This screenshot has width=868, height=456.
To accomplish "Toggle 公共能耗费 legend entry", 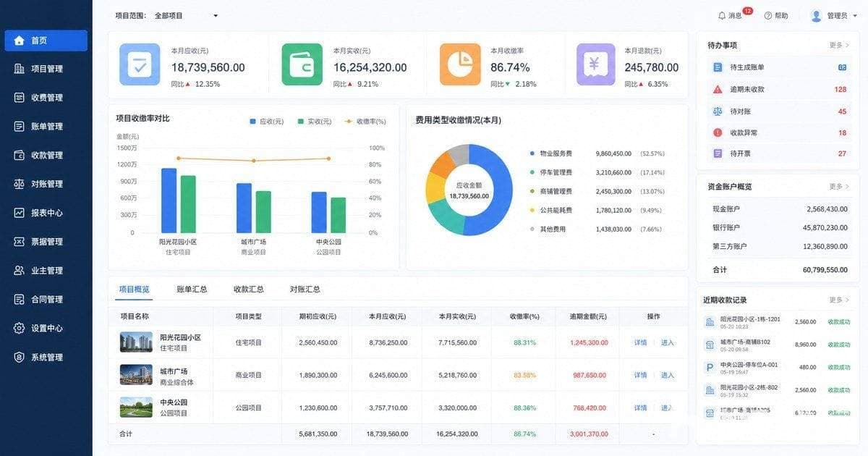I will 551,210.
